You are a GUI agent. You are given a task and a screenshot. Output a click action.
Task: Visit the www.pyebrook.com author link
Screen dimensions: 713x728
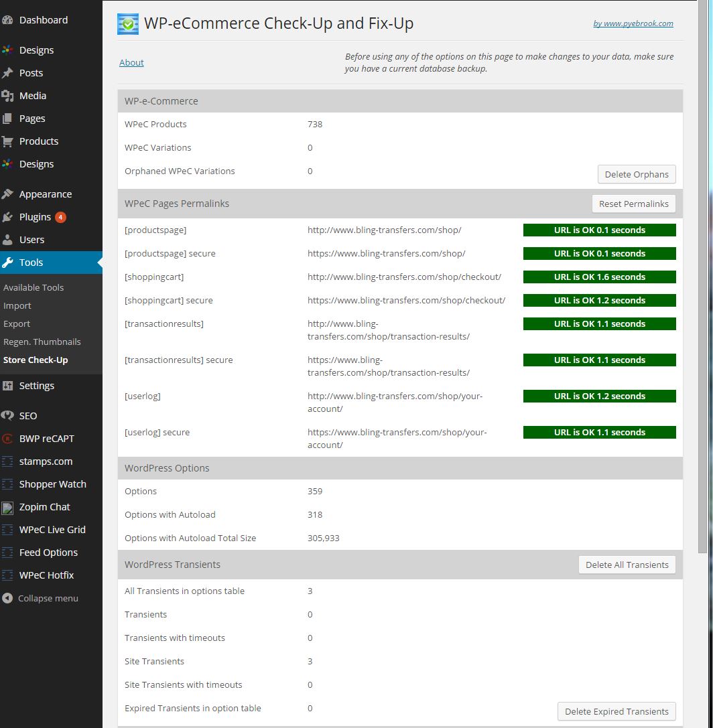pos(633,23)
